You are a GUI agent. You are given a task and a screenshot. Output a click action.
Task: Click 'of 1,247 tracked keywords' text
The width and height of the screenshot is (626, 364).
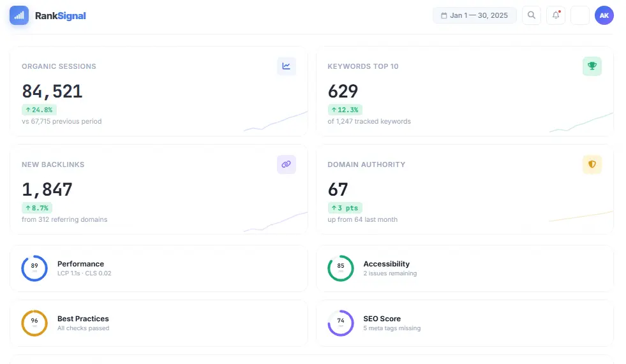coord(369,121)
